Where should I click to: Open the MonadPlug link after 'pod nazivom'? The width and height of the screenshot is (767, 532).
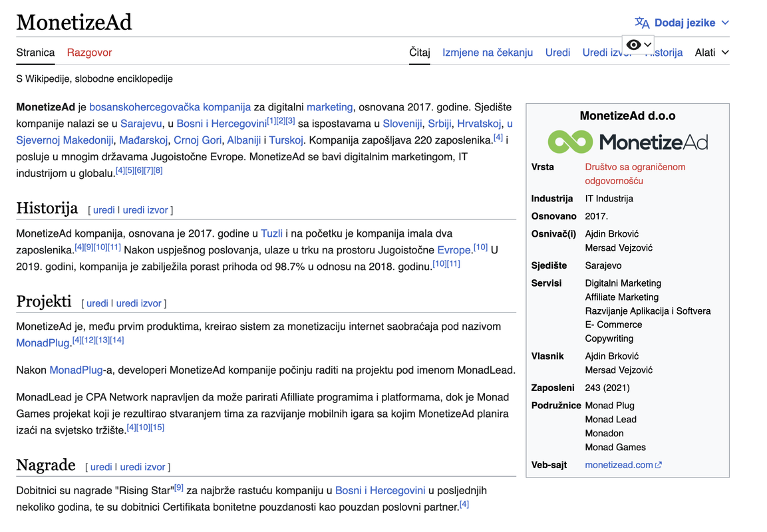(x=43, y=343)
